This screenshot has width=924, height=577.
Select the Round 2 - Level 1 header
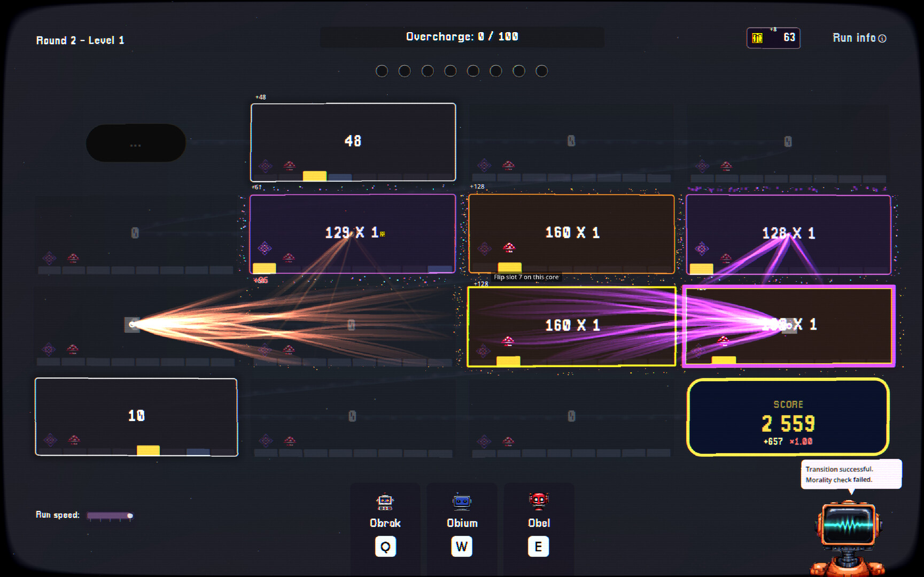click(80, 40)
